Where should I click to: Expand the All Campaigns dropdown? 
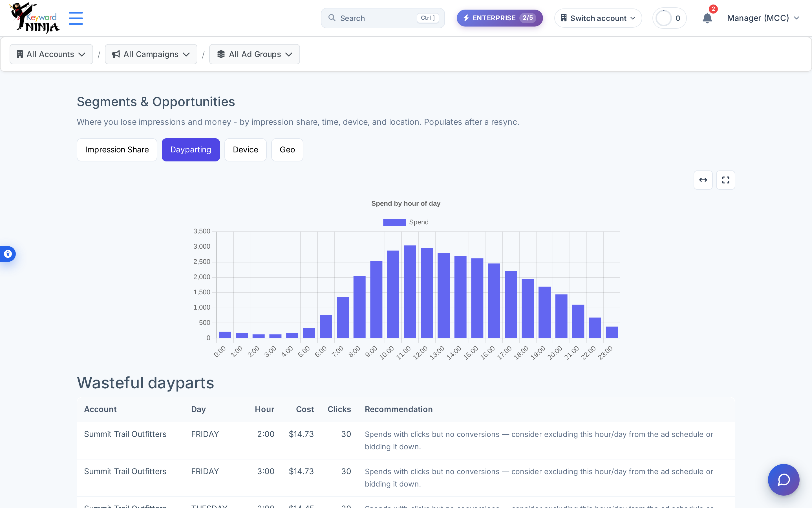151,54
